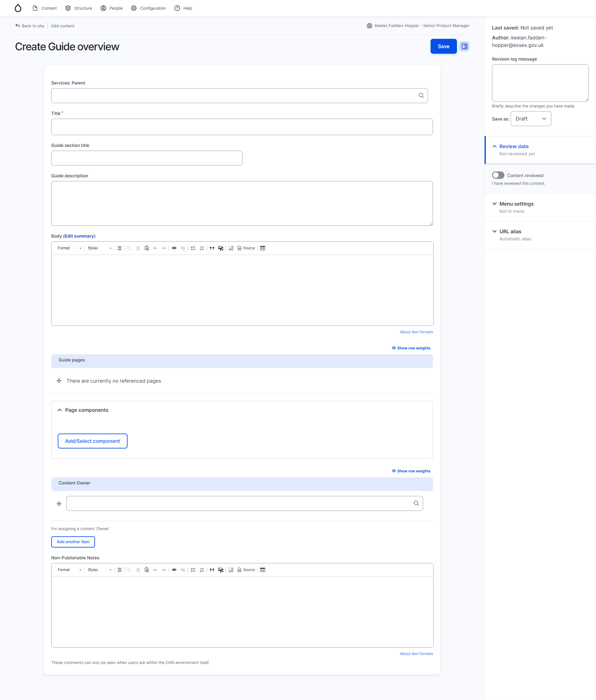596x700 pixels.
Task: Click the media embed icon in Body toolbar
Action: (x=220, y=248)
